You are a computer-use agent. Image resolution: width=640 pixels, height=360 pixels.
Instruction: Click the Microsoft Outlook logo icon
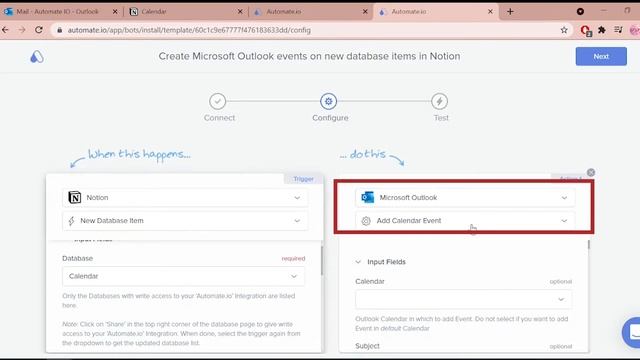pos(367,198)
